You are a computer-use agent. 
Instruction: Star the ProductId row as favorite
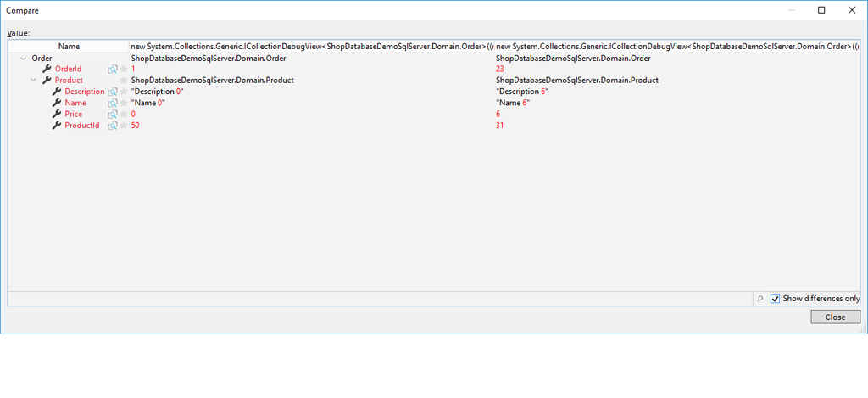tap(124, 126)
